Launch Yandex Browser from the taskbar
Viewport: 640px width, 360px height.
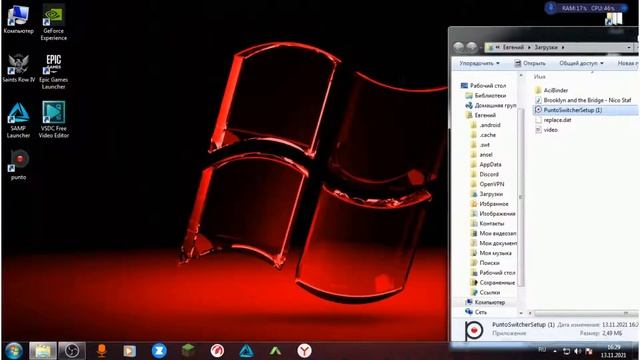point(304,351)
